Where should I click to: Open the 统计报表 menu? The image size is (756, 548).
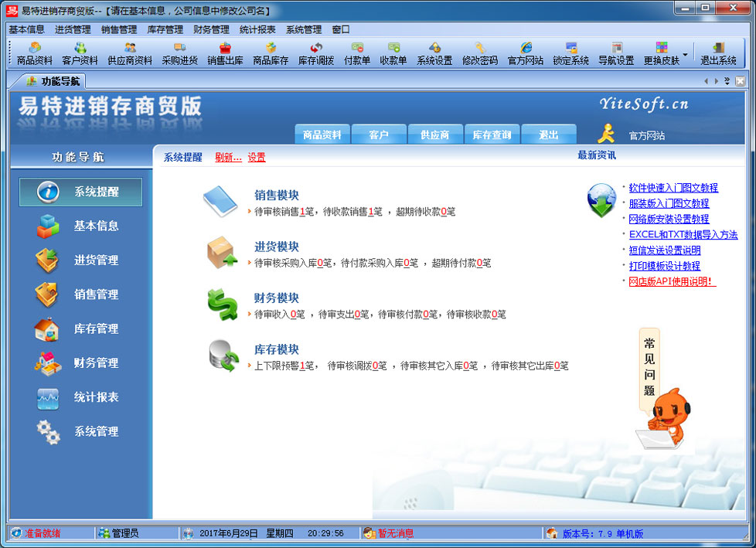(x=255, y=29)
